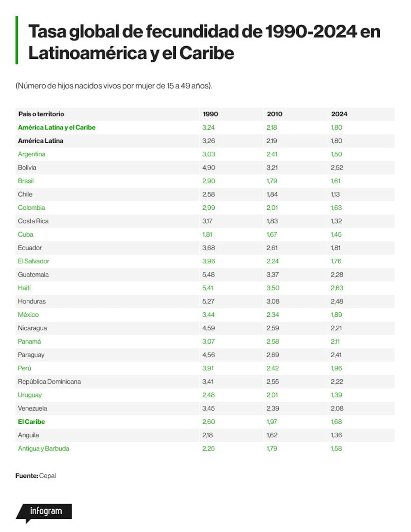Click the chart title heading

[x=204, y=42]
